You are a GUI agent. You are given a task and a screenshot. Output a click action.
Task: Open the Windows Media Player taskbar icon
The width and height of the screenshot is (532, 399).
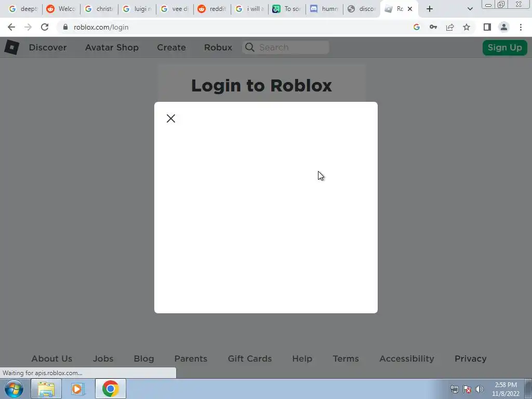coord(78,389)
